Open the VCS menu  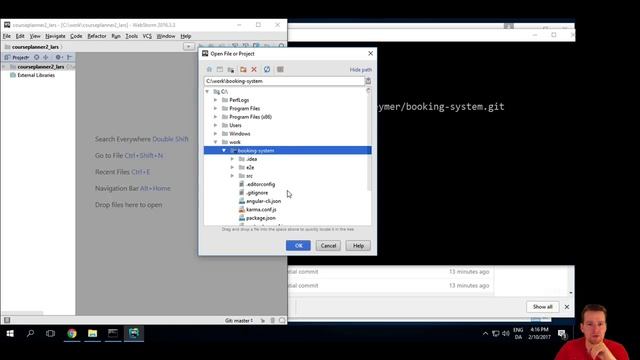pyautogui.click(x=147, y=36)
